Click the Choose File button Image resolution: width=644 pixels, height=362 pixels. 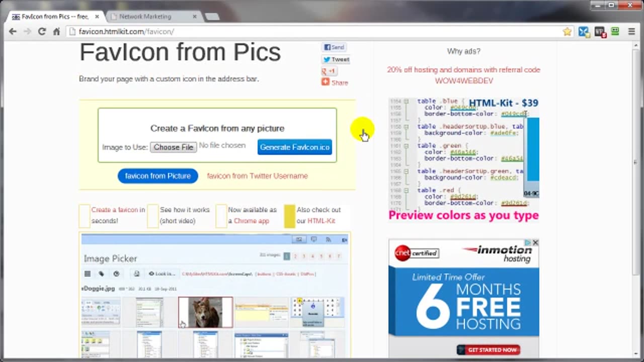tap(174, 147)
